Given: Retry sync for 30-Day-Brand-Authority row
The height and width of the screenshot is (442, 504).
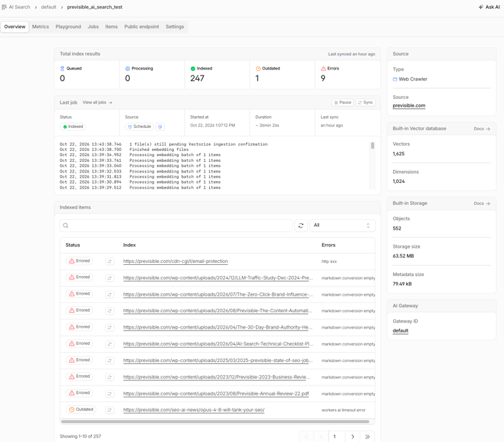Looking at the screenshot, I should tap(110, 327).
